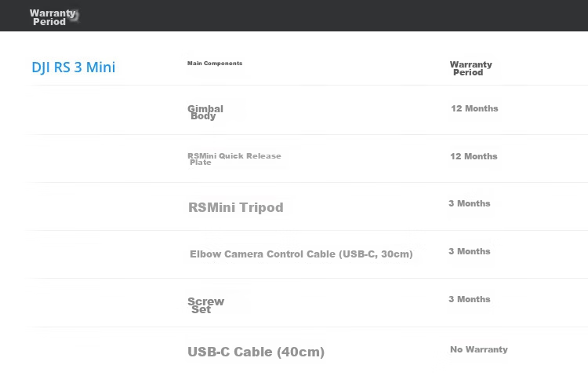Select RSMini Quick Release Plate entry
The height and width of the screenshot is (387, 588).
click(x=234, y=159)
